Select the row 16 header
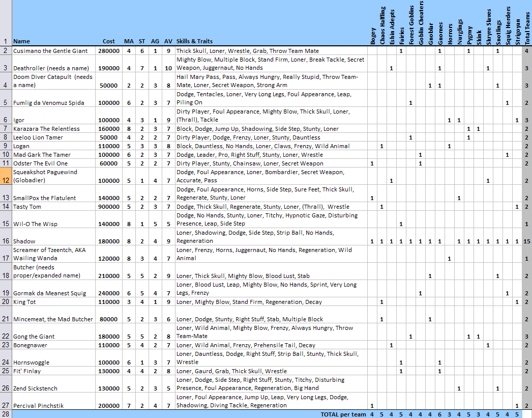 [6, 237]
